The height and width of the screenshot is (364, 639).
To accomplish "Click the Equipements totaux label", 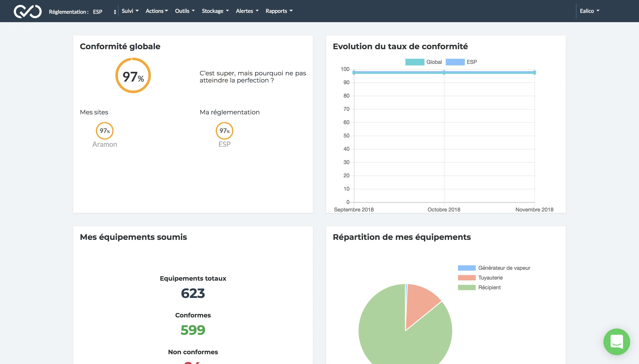I will click(193, 278).
